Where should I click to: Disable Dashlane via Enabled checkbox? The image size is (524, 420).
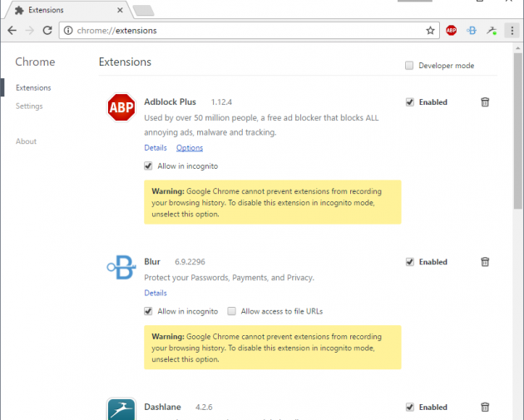[x=410, y=407]
